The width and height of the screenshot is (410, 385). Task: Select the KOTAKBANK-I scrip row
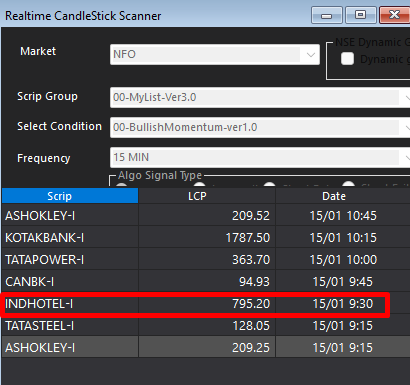(206, 238)
